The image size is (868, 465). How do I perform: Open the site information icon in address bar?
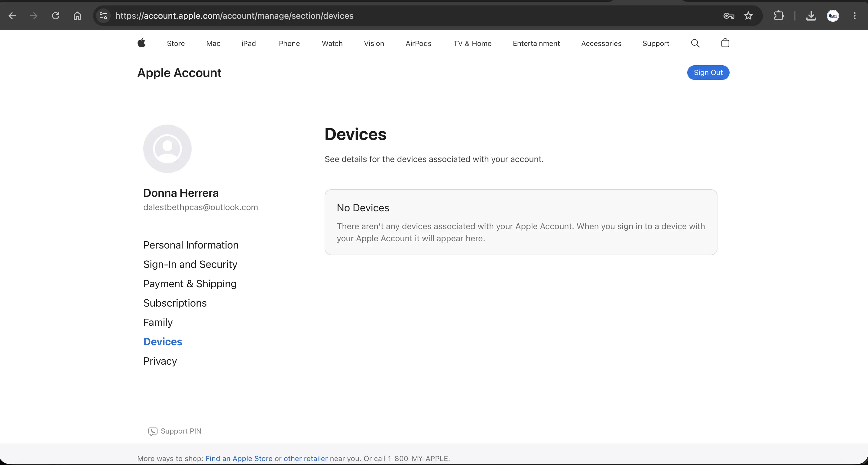point(103,16)
